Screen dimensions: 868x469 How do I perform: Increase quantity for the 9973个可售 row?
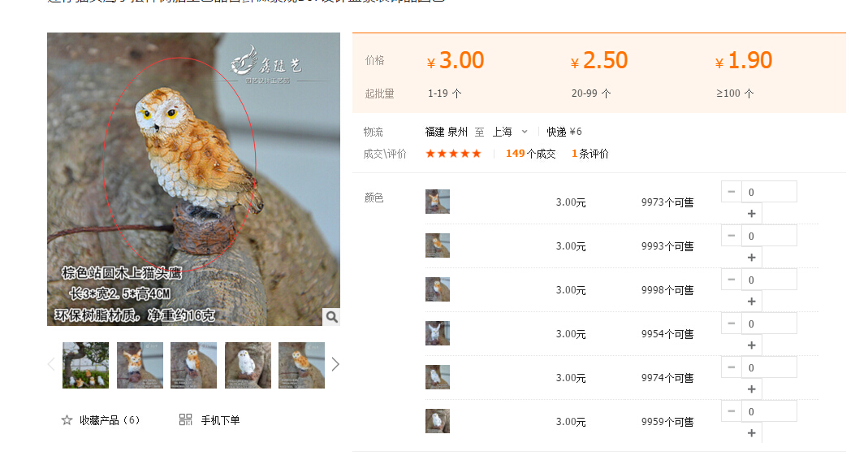[x=752, y=214]
